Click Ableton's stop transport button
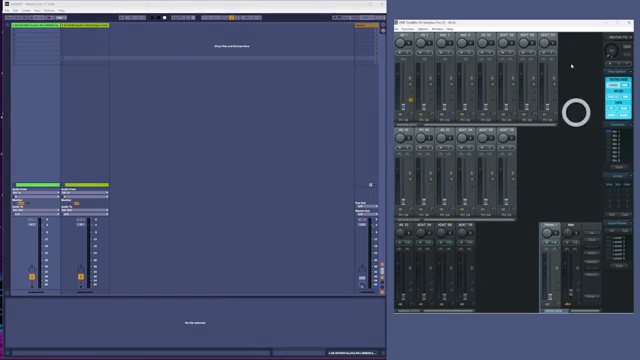This screenshot has width=640, height=360. pos(158,18)
